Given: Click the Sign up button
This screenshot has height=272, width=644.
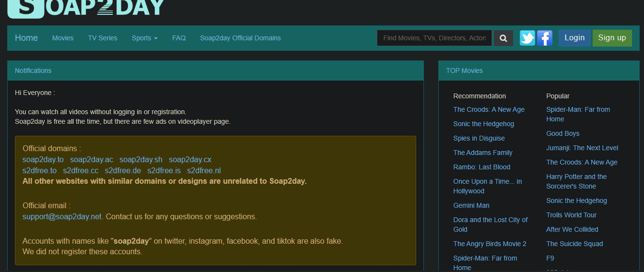Looking at the screenshot, I should [612, 38].
